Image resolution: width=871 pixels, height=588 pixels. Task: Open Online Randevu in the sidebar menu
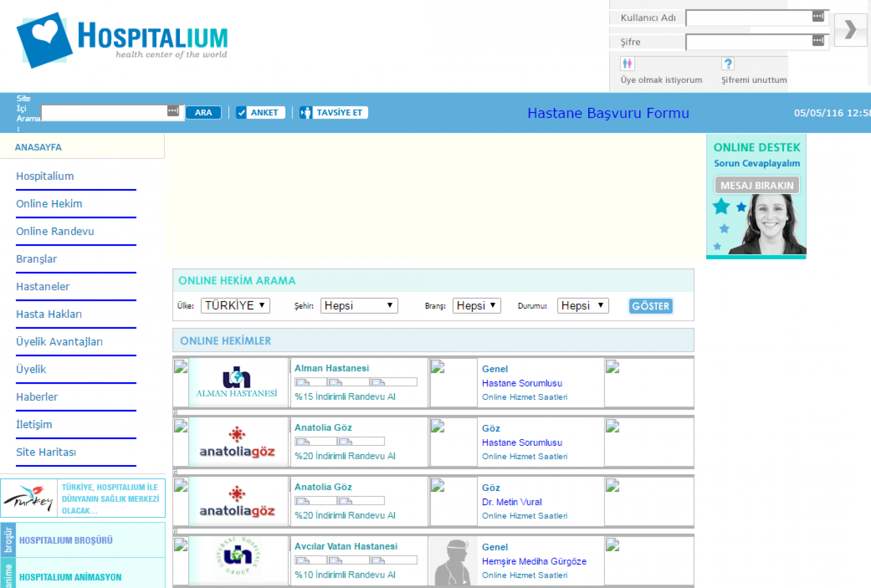(55, 231)
